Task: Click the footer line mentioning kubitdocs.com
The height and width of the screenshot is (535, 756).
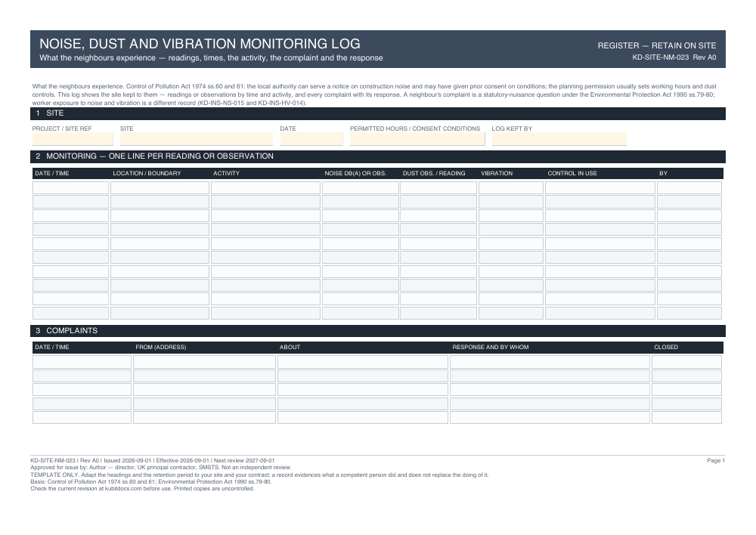Action: coord(142,489)
